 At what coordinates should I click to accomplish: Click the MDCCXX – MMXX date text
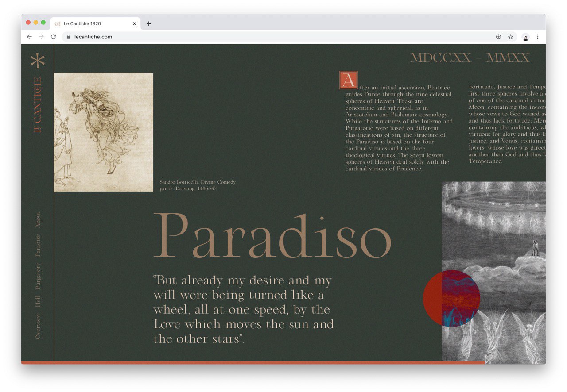pyautogui.click(x=470, y=58)
